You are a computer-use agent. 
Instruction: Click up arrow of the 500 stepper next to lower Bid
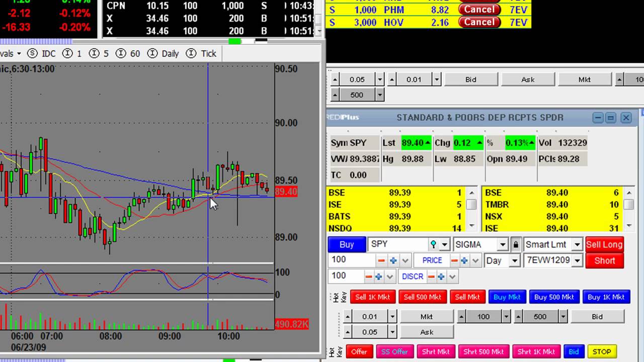tap(518, 317)
